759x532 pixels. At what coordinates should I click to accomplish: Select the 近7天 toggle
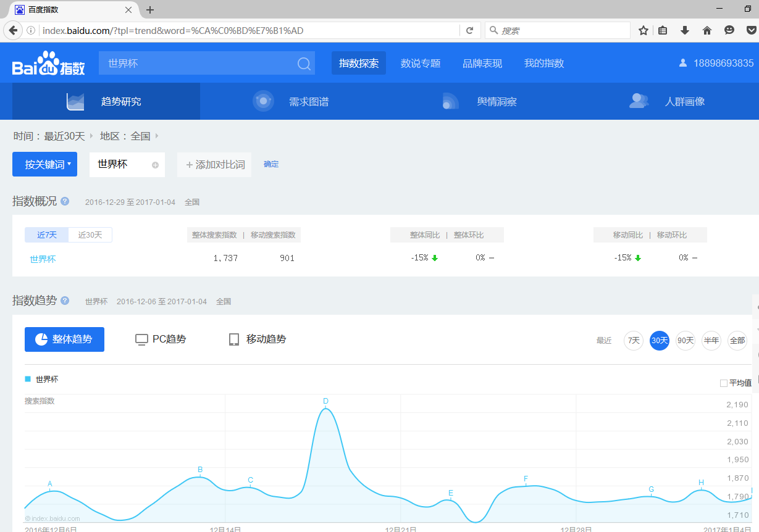click(x=47, y=235)
